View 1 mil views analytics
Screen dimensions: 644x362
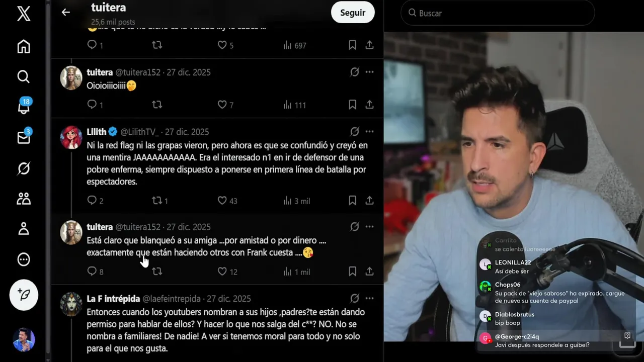tap(296, 271)
